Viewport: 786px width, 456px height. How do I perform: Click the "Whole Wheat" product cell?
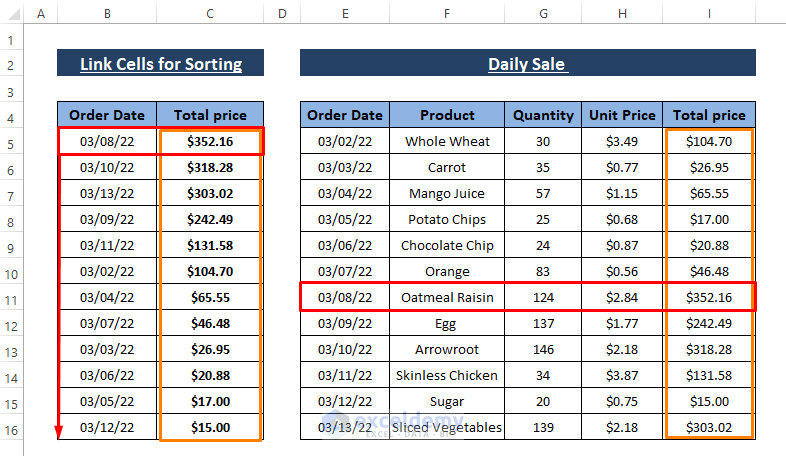[x=447, y=141]
